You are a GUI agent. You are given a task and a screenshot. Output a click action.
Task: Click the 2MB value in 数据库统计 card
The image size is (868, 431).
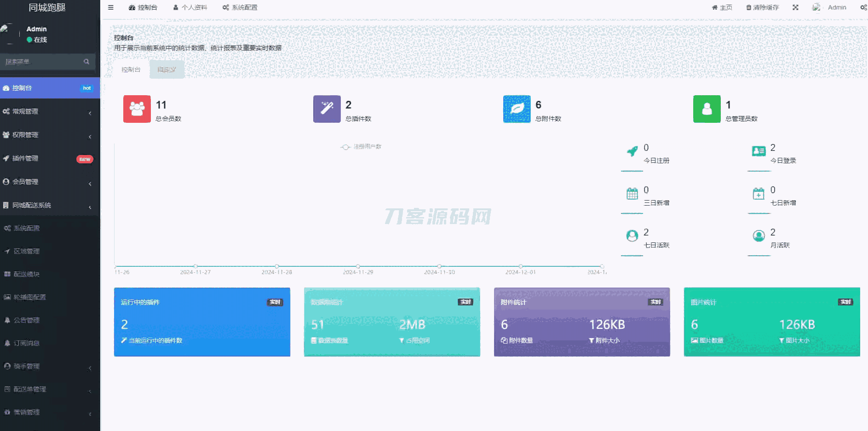(412, 325)
